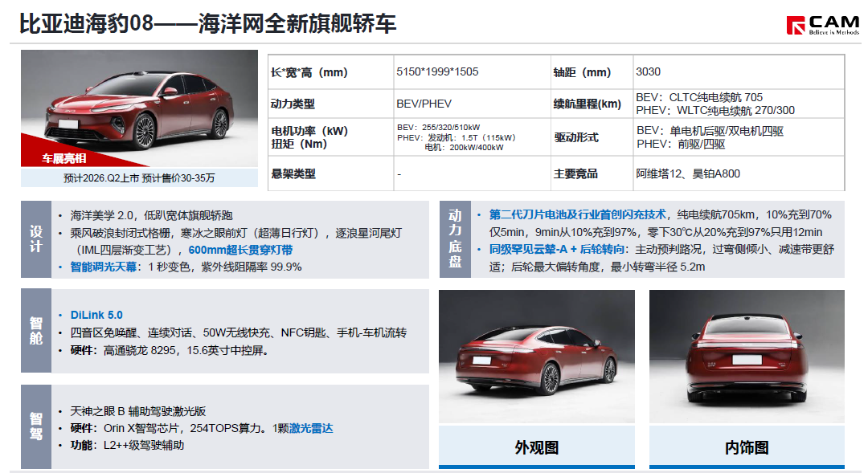Select the 智驾 section tab label
Viewport: 868px width, 473px height.
coord(36,426)
